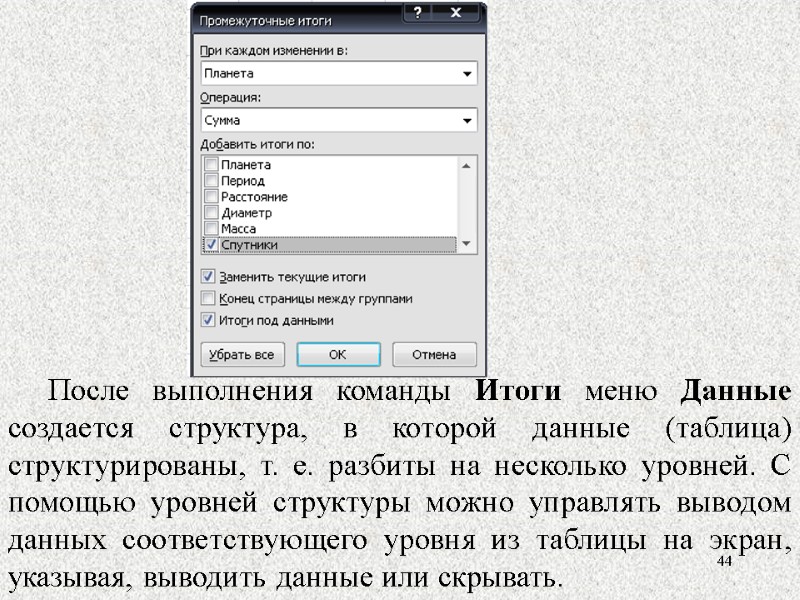Confirm the dialog with ОК
The height and width of the screenshot is (600, 800).
pyautogui.click(x=339, y=354)
